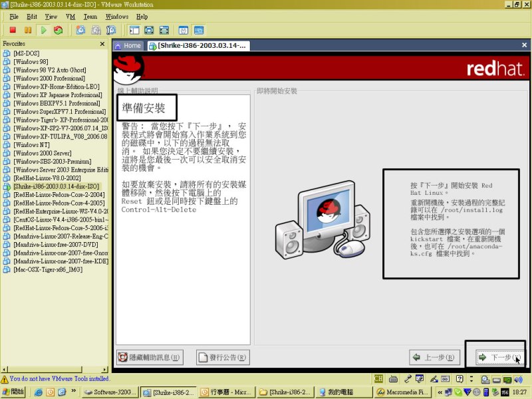Select [Windows-SBS-2003-Premium] favorite
This screenshot has height=399, width=532.
point(53,162)
